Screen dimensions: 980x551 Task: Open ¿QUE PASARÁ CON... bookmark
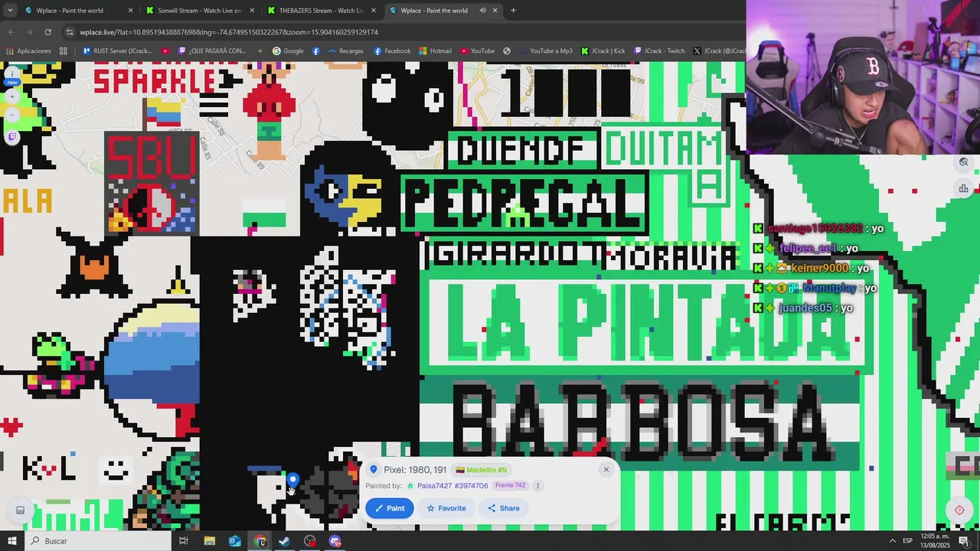[212, 51]
